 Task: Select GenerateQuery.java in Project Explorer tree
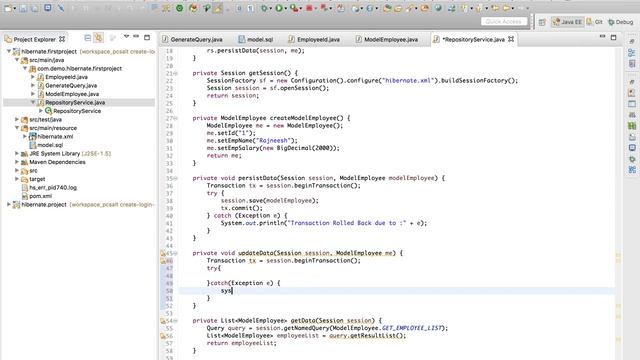pos(71,85)
